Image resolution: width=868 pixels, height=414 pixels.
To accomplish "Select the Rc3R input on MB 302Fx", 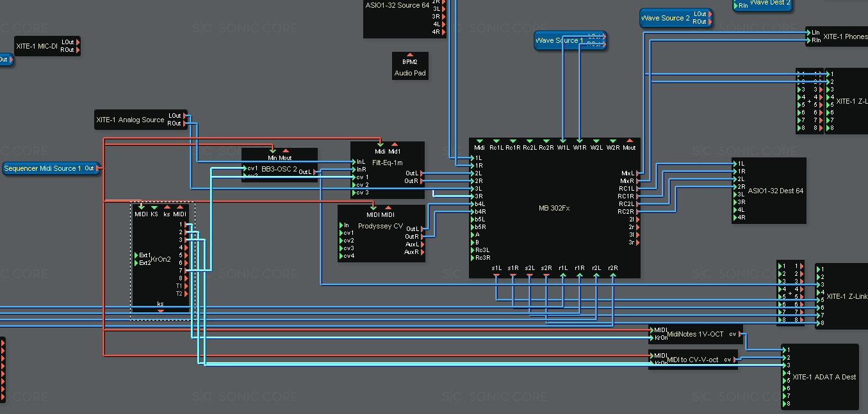I will point(472,258).
